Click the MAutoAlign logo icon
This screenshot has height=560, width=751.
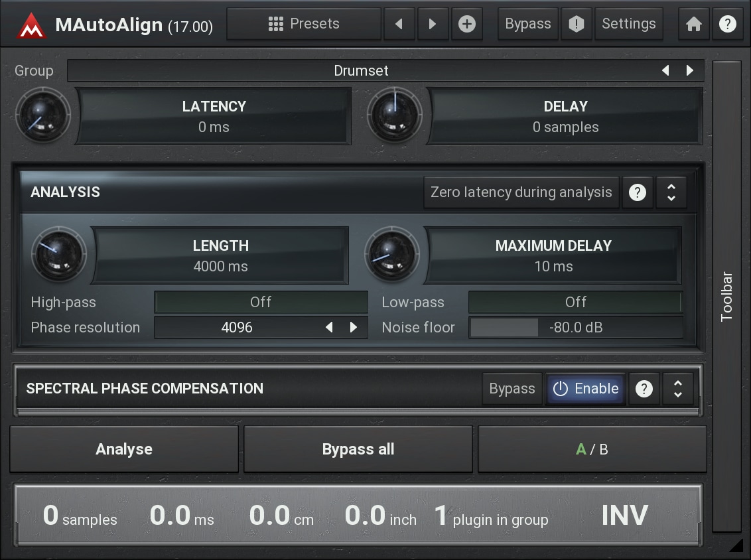pyautogui.click(x=31, y=25)
